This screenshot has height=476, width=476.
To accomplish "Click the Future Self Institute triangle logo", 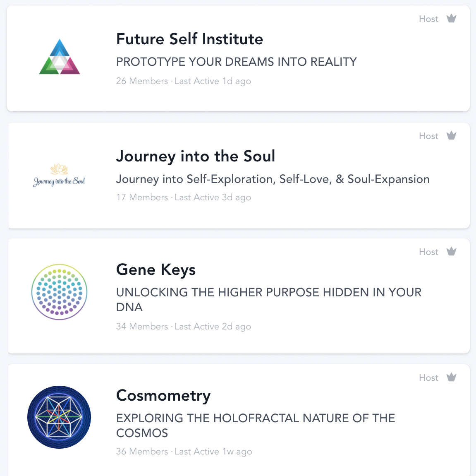I will click(x=60, y=57).
